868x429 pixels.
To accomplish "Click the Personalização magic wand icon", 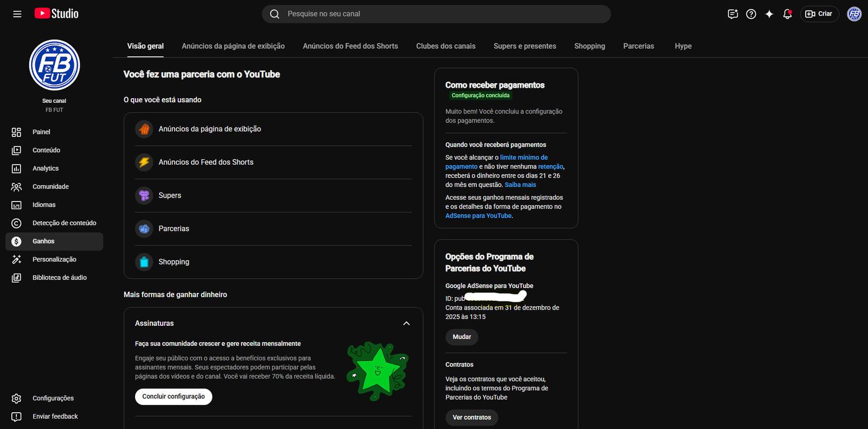I will (x=16, y=260).
